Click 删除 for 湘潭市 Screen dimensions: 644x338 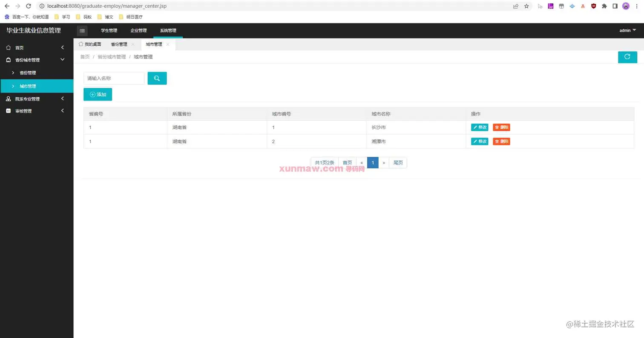[x=501, y=142]
